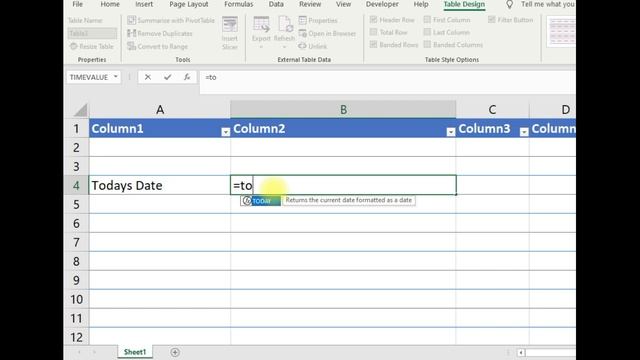The image size is (640, 360).
Task: Switch to Home tab
Action: point(110,4)
